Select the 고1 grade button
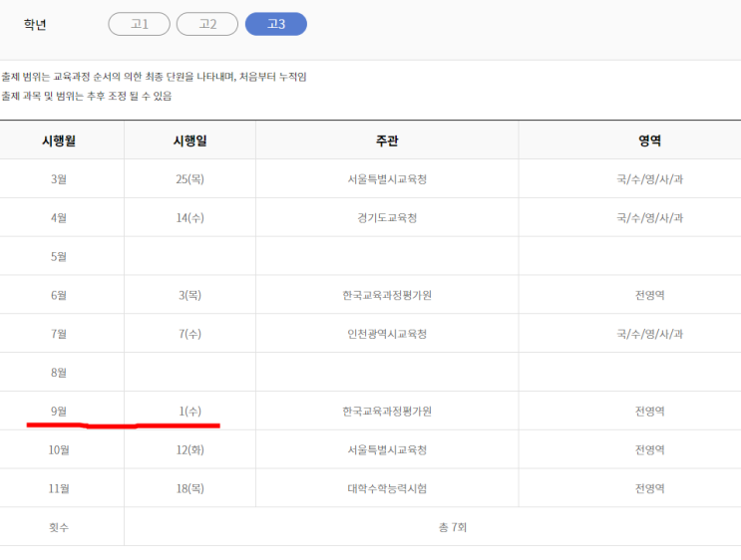 139,24
